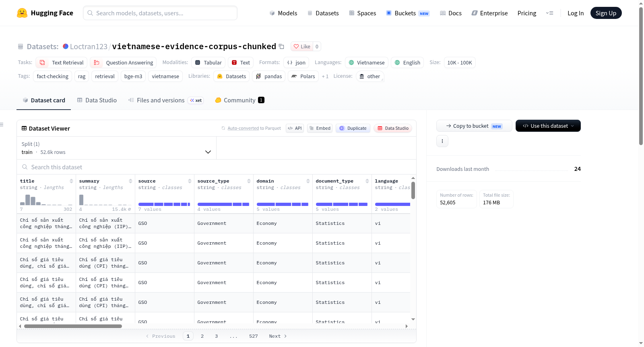Image resolution: width=644 pixels, height=347 pixels.
Task: Sort the summary column using its arrows
Action: [x=130, y=181]
